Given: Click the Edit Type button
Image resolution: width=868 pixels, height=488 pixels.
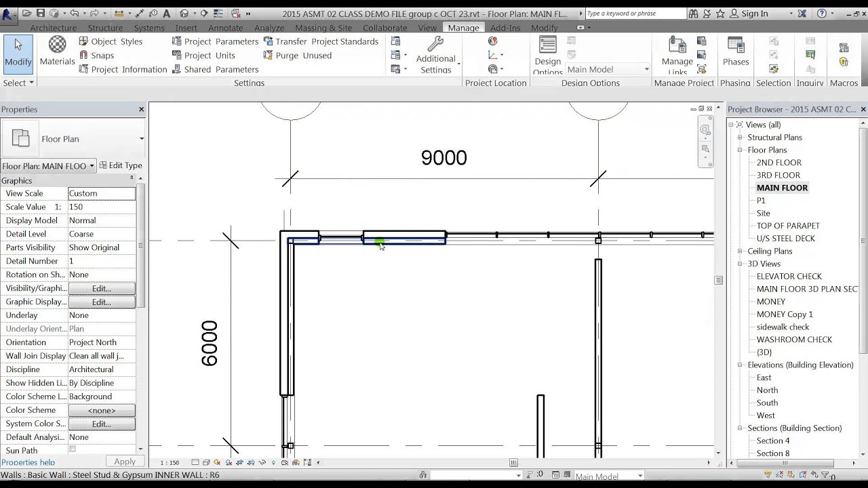Looking at the screenshot, I should (121, 165).
